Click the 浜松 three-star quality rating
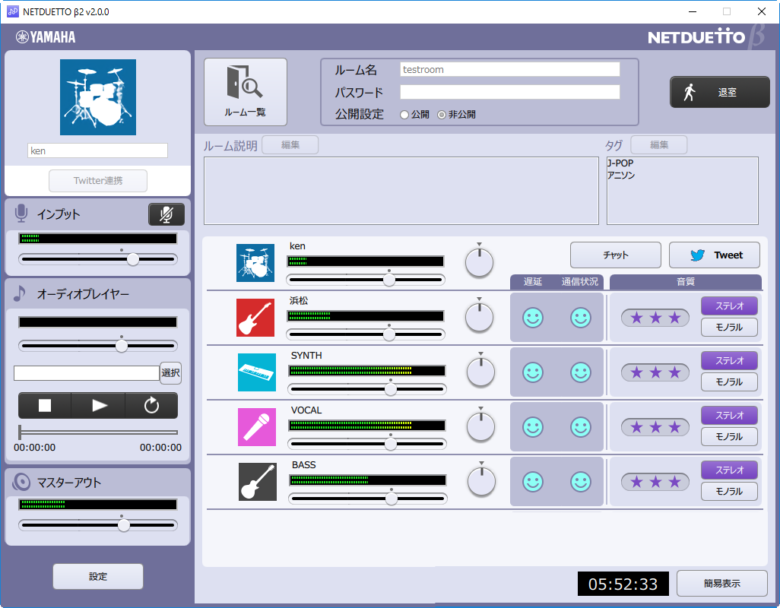Screen dimensions: 780x608 pos(655,317)
